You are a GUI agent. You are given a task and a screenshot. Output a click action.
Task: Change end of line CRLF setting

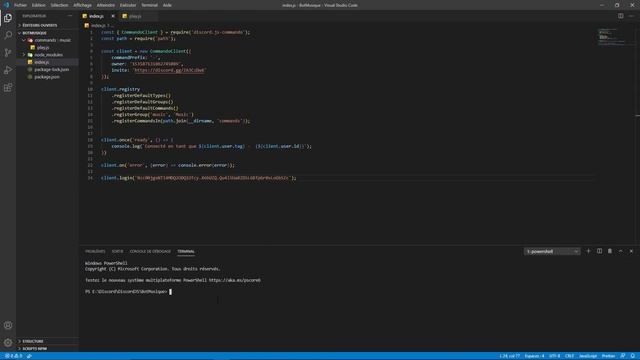569,356
